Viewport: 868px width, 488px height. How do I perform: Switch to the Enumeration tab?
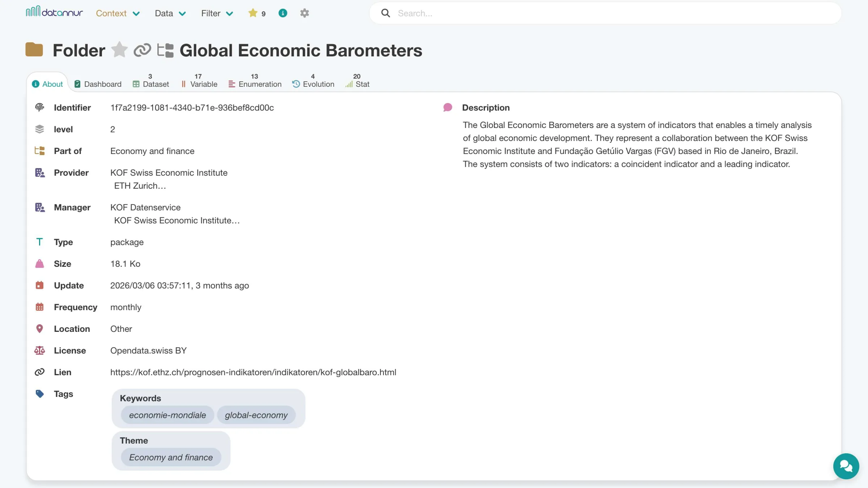[x=255, y=81]
